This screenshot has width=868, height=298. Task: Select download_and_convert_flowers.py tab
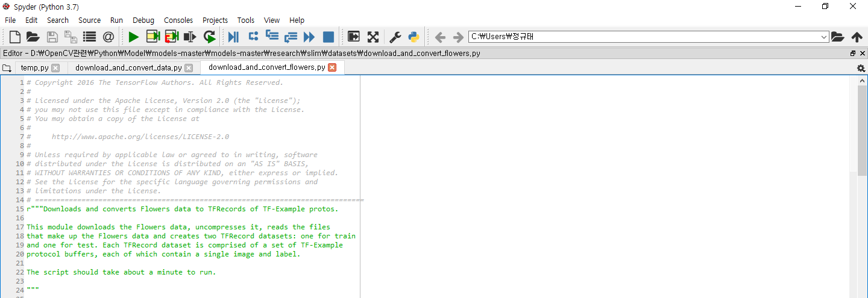pyautogui.click(x=267, y=67)
